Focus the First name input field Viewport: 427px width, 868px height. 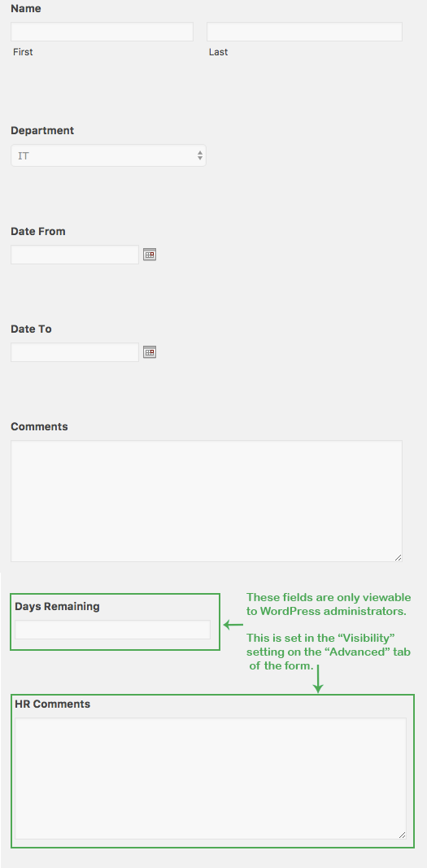102,32
